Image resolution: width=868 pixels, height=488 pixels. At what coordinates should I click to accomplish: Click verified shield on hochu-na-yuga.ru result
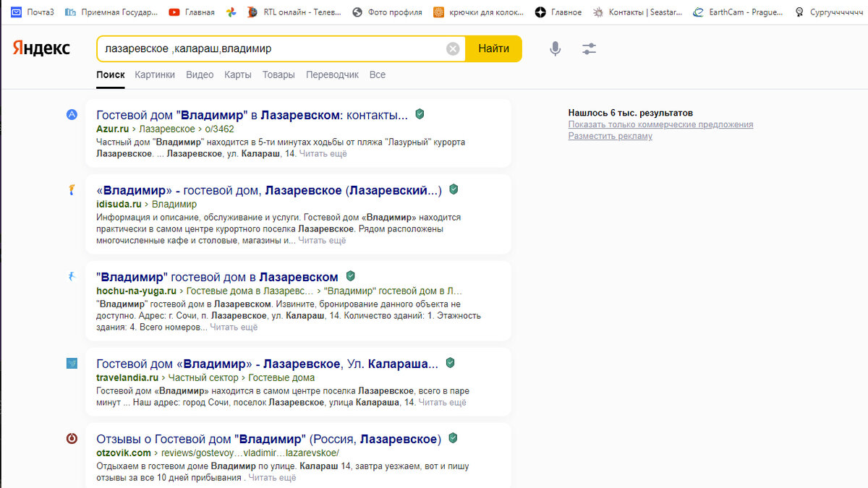point(350,276)
